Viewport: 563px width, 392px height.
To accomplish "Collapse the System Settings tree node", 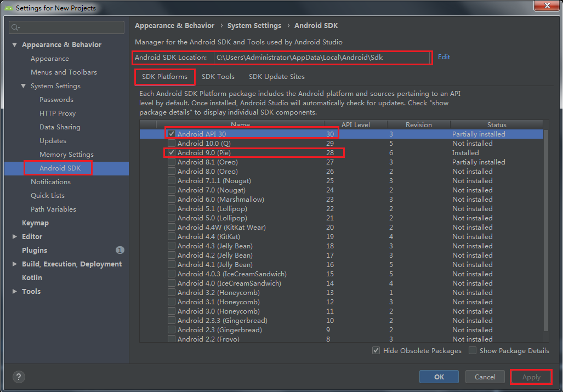I will [23, 86].
